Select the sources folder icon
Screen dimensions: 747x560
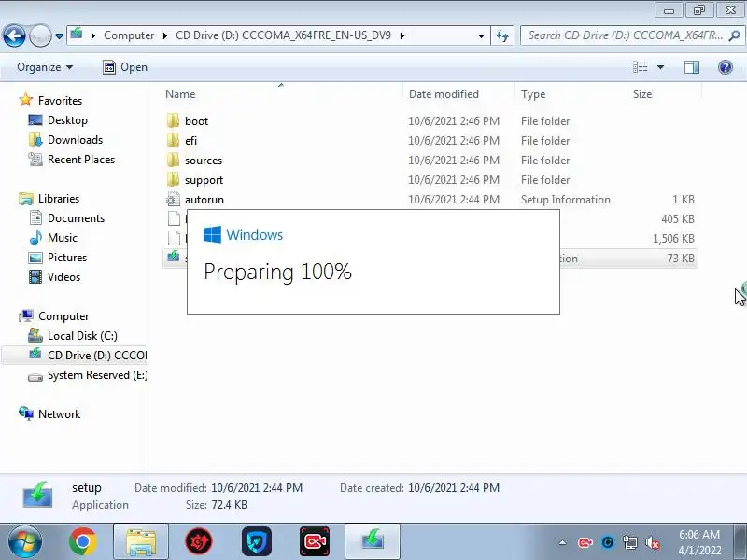173,160
